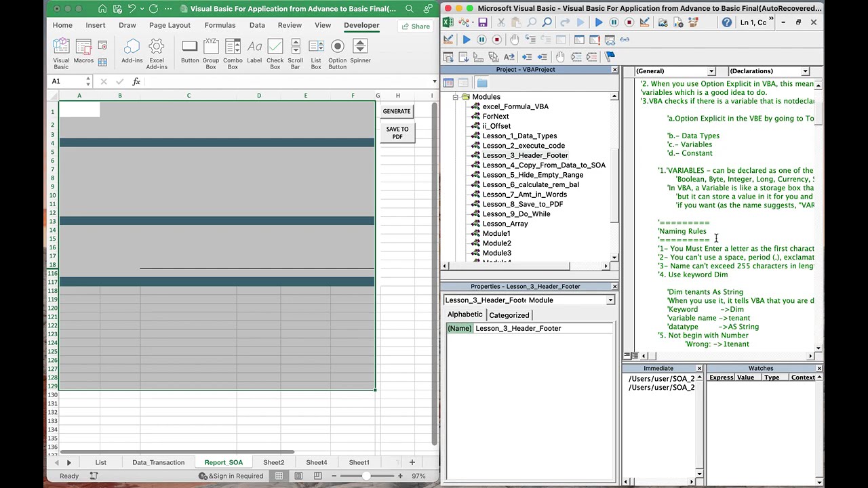Open the Visual Basic editor from ribbon
The height and width of the screenshot is (488, 868).
point(61,54)
